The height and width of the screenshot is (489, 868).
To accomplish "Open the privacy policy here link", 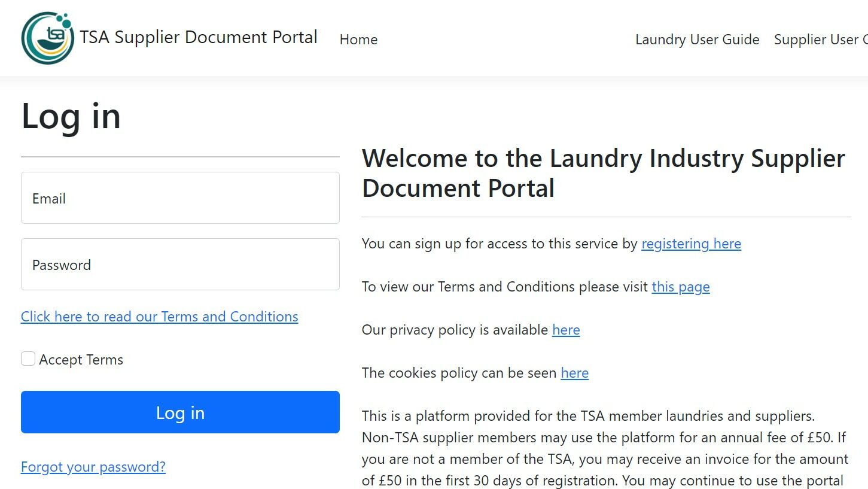I will pos(566,330).
